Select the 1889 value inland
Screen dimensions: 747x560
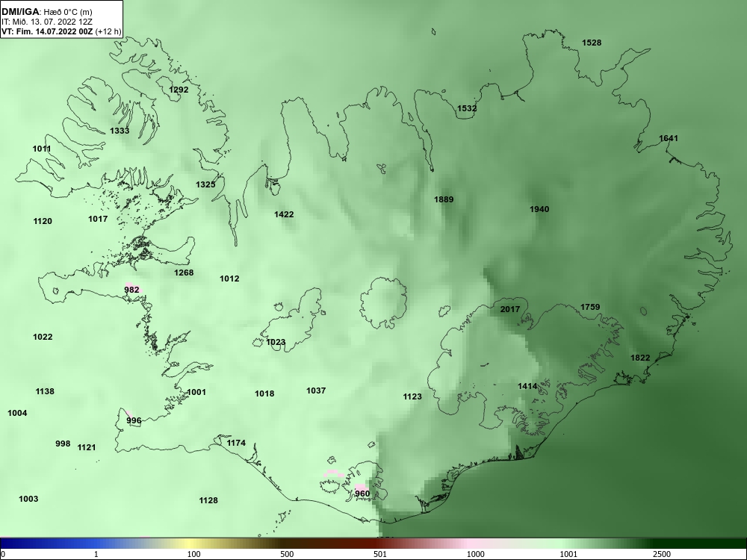tap(444, 199)
